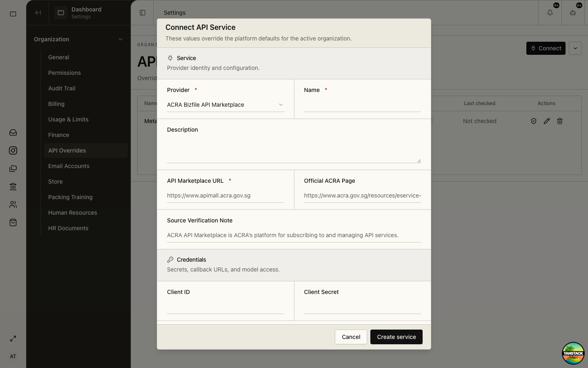Open Email Accounts settings
This screenshot has height=368, width=588.
86,166
